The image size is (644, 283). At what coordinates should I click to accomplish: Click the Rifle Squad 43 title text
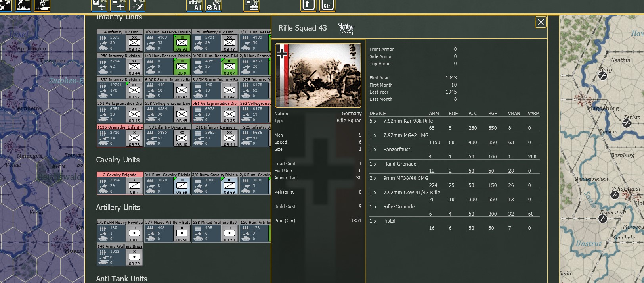coord(302,28)
